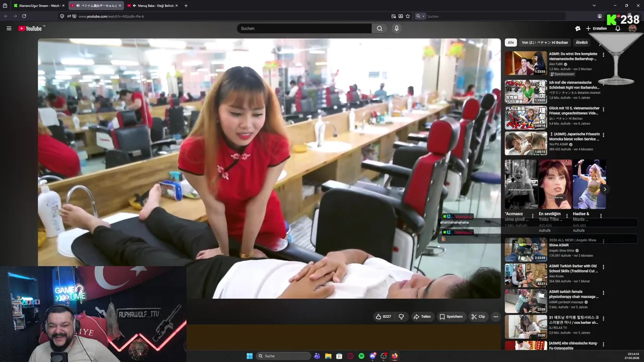Screen dimensions: 644x362
Task: Open the Windows Start menu
Action: [x=250, y=356]
